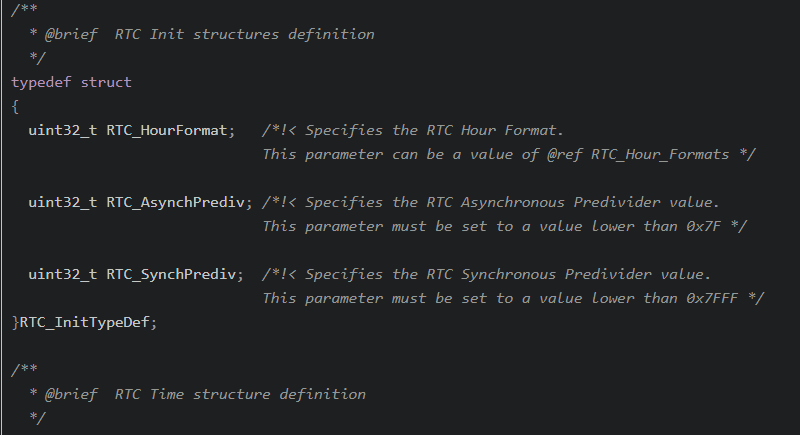Click 'RTC Init structures definition' comment text
800x435 pixels.
[244, 35]
